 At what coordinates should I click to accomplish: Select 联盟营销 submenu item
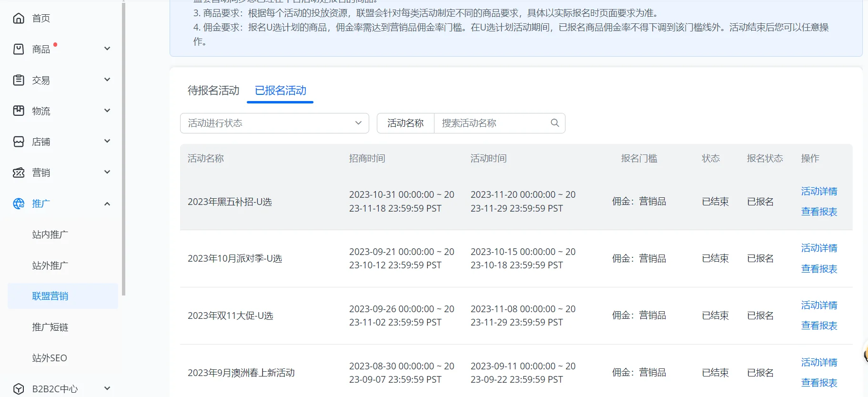[x=63, y=296]
